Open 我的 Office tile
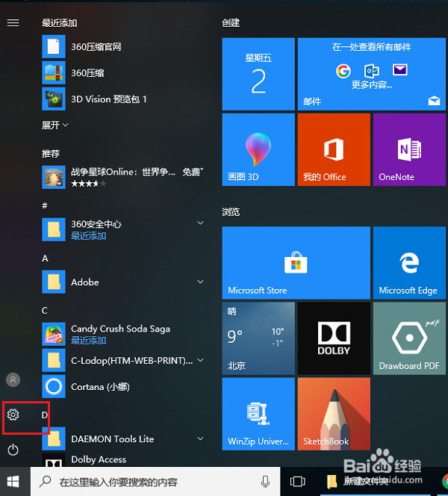 [x=334, y=149]
